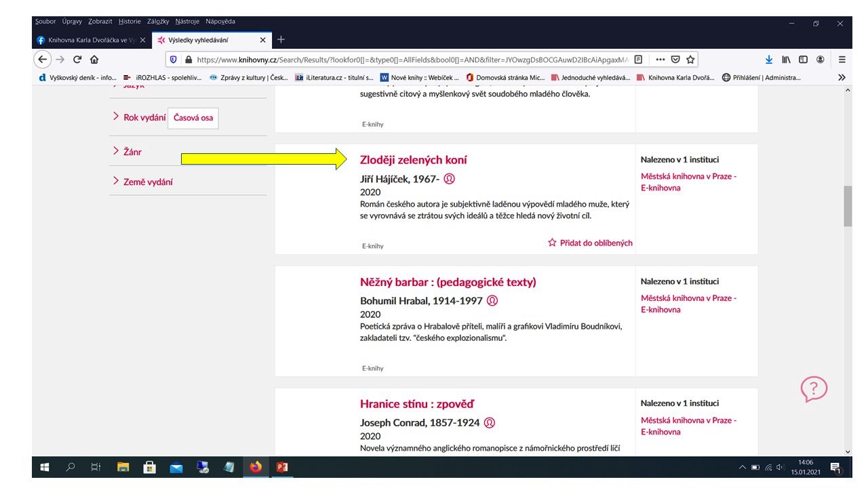
Task: Open the Soubor menu
Action: pyautogui.click(x=45, y=22)
